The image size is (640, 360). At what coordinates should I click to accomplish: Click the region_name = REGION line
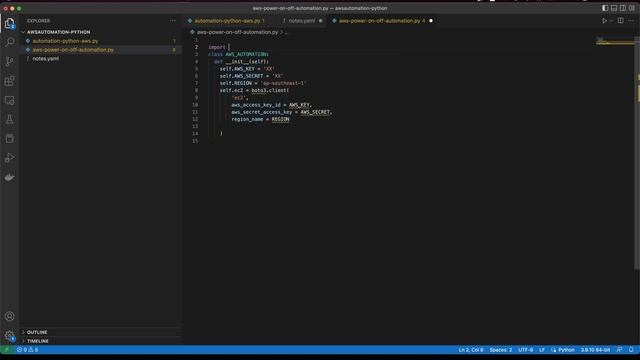point(260,120)
